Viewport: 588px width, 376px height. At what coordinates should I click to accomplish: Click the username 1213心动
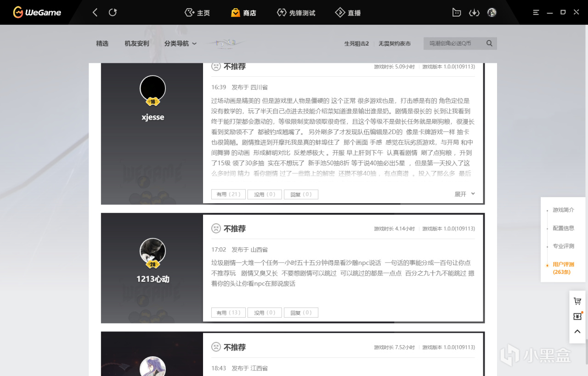pos(153,279)
